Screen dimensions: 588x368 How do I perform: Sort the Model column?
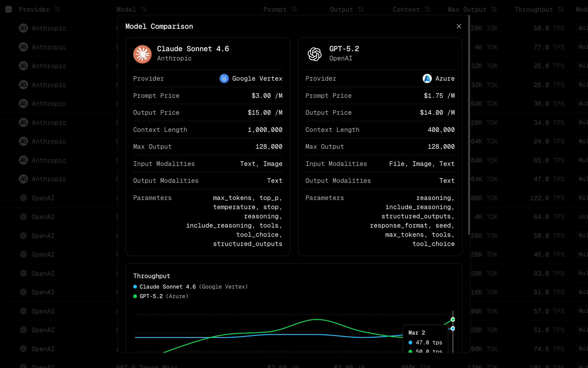(x=144, y=10)
